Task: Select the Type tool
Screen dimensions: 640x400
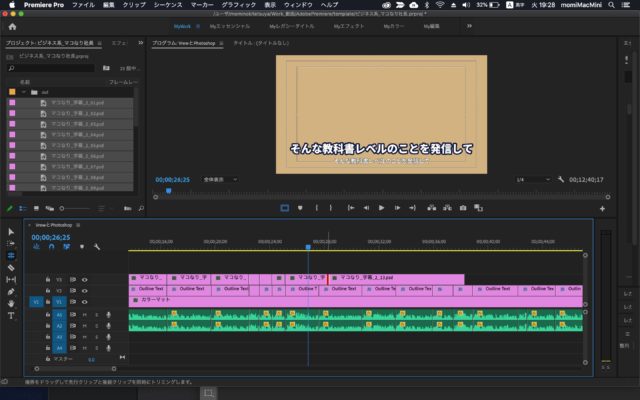Action: click(x=11, y=316)
